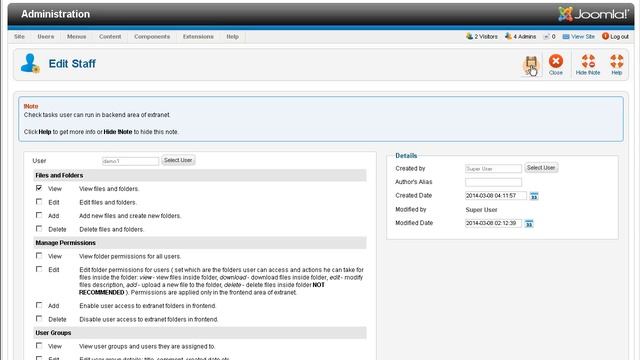Click Select User button beside User field
This screenshot has height=360, width=640.
(x=178, y=160)
